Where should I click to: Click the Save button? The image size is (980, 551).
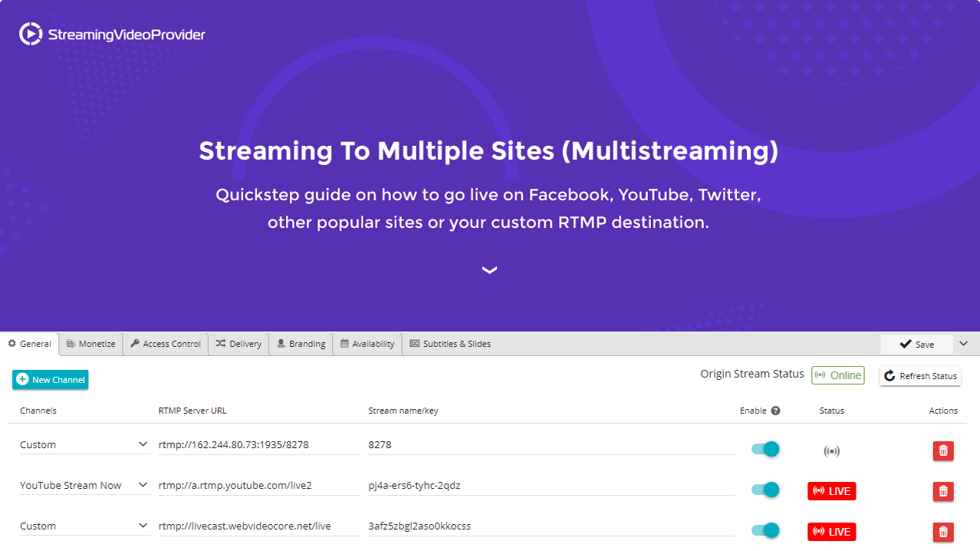point(916,344)
